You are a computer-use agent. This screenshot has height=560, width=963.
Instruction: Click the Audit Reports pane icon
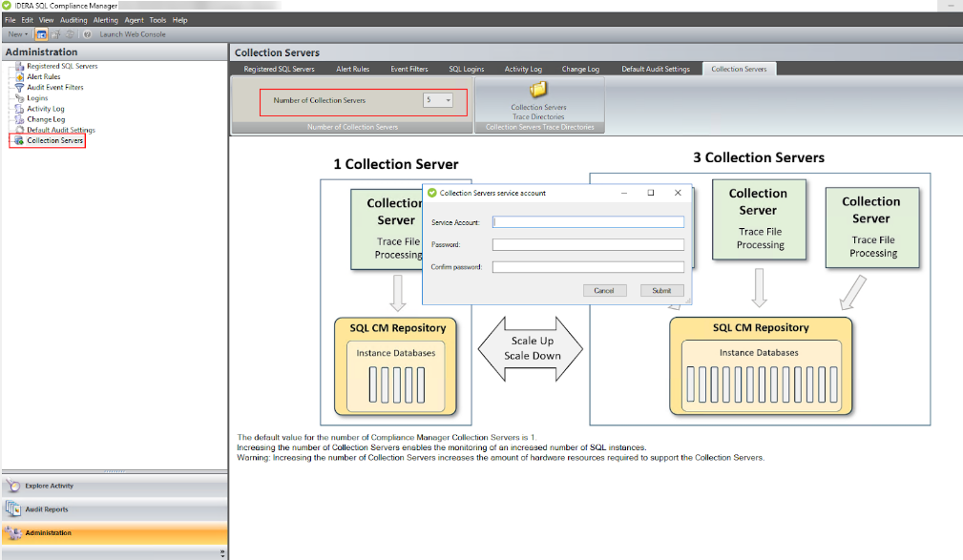(13, 509)
